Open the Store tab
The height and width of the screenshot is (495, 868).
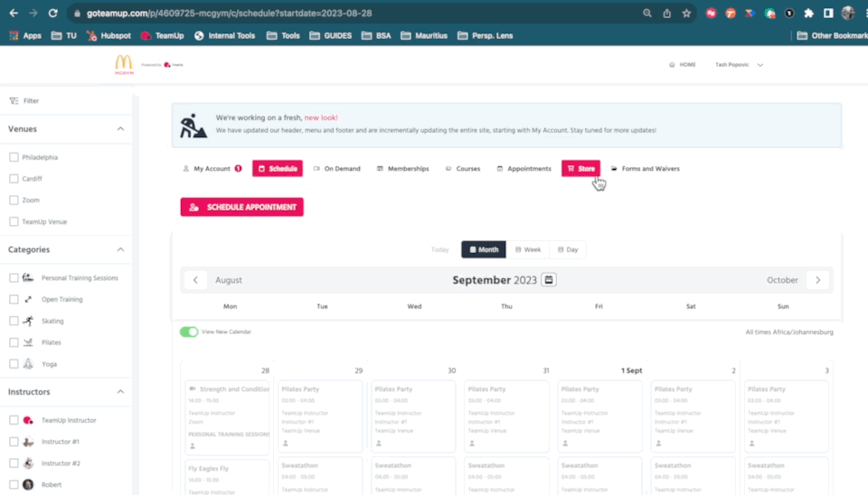click(x=580, y=169)
